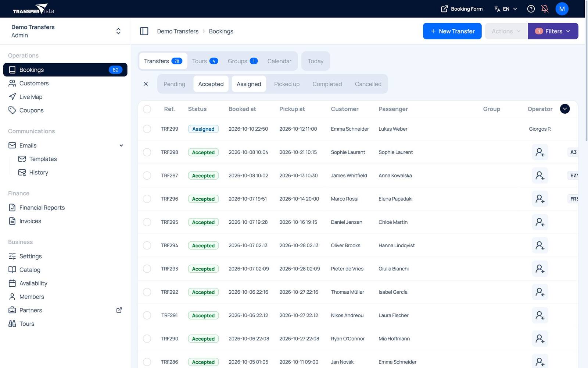Open the Booking Form link
The image size is (588, 368).
(462, 9)
